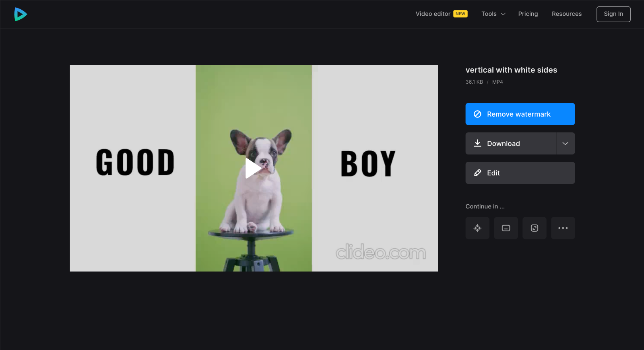644x350 pixels.
Task: Click the 36.1 KB file size text
Action: (474, 82)
